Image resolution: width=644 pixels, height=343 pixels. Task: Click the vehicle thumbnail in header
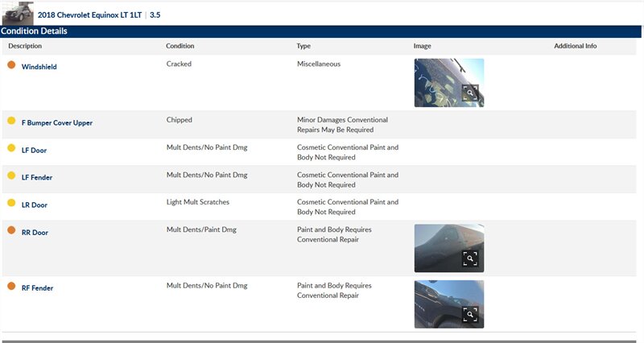(x=18, y=14)
